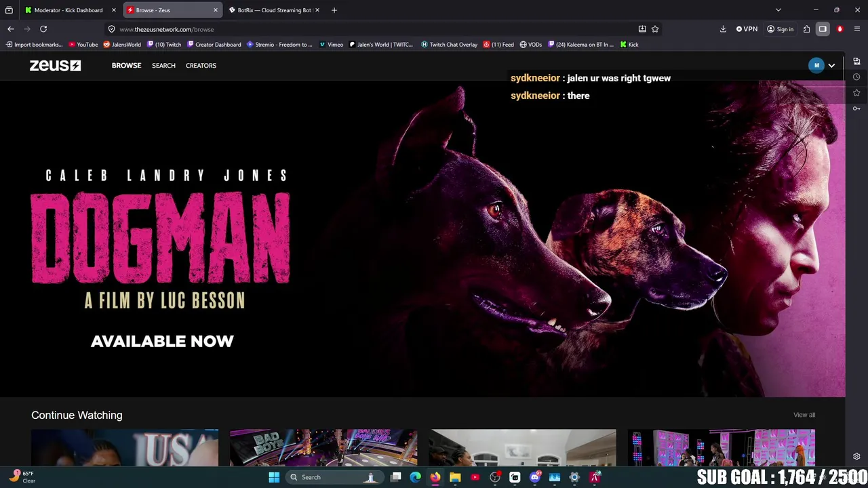Click the install/save page icon in address bar

tap(642, 29)
